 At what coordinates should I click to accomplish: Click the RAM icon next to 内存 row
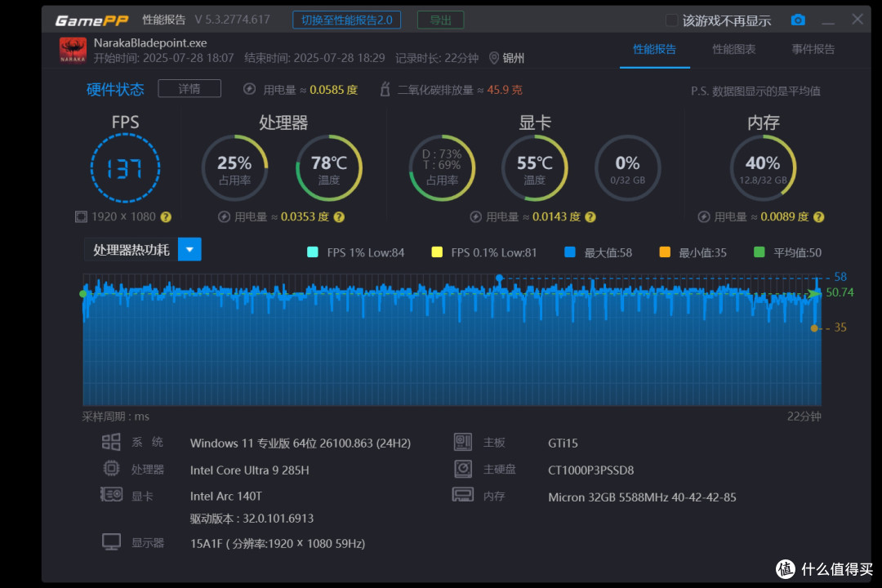(x=463, y=495)
